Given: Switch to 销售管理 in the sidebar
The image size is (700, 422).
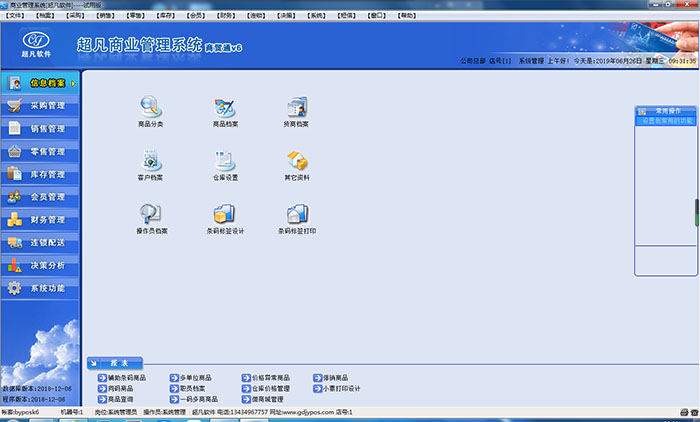Looking at the screenshot, I should (x=40, y=129).
